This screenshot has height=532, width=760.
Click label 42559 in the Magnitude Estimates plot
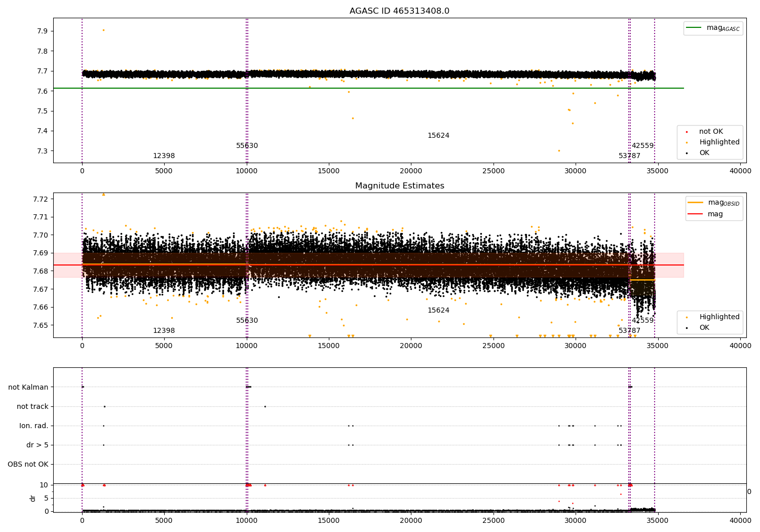point(642,321)
